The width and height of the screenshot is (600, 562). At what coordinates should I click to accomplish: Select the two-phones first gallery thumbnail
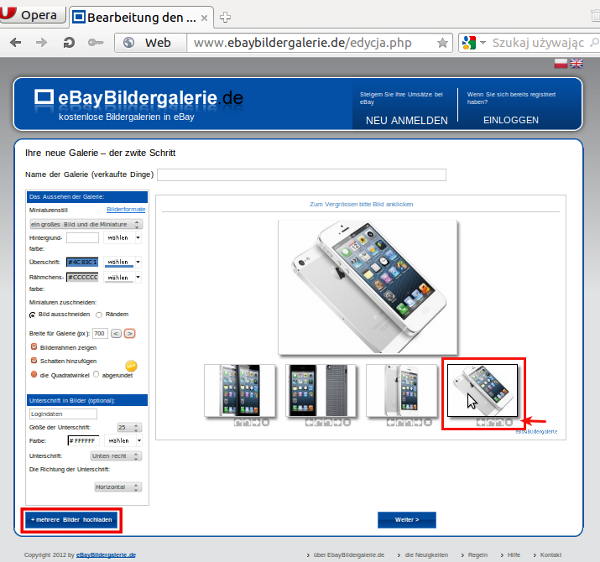(240, 391)
